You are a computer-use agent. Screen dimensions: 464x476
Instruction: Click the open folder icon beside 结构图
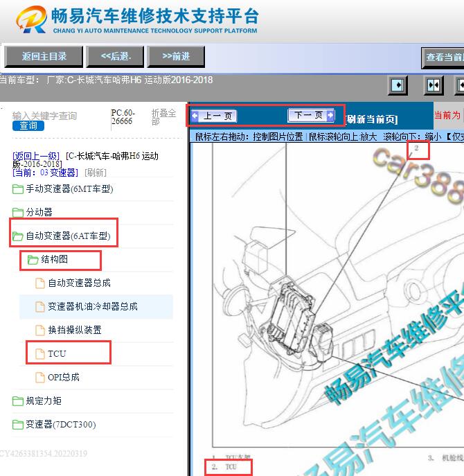coord(33,260)
